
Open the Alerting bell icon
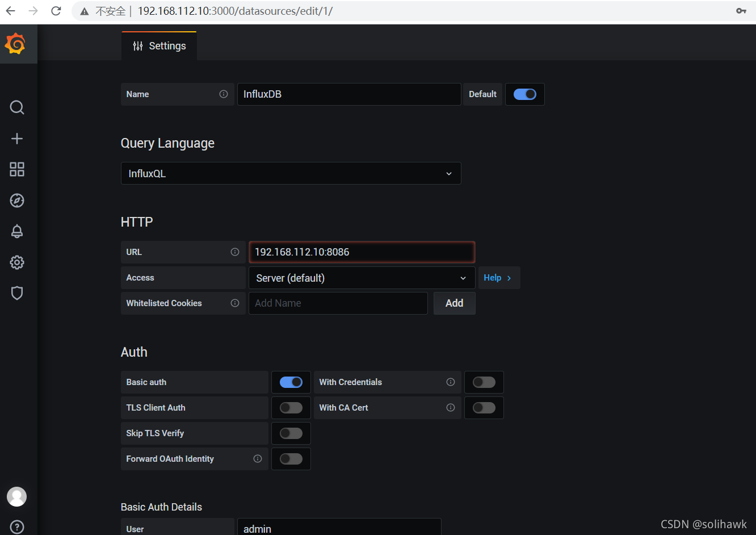[17, 231]
